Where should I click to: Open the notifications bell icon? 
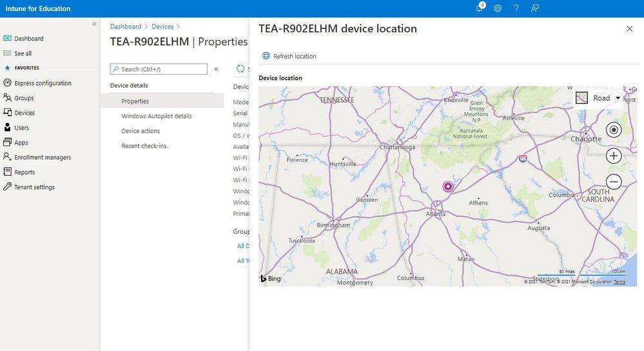coord(480,8)
